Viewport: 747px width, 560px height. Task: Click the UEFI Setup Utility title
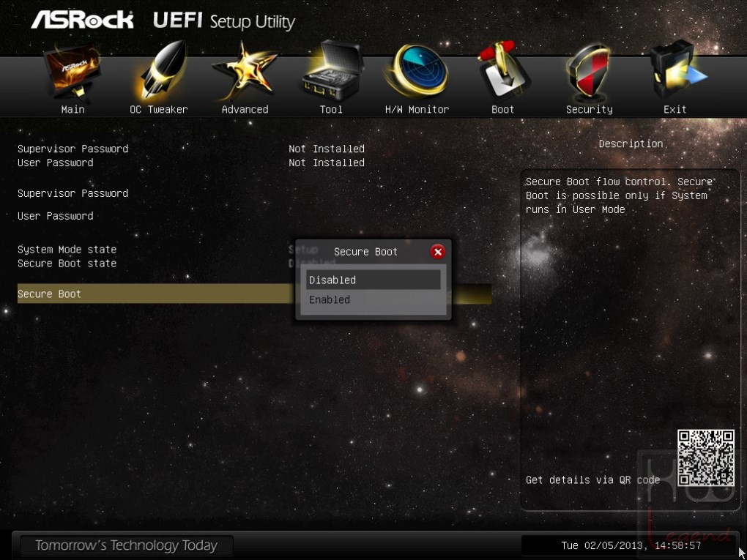224,21
